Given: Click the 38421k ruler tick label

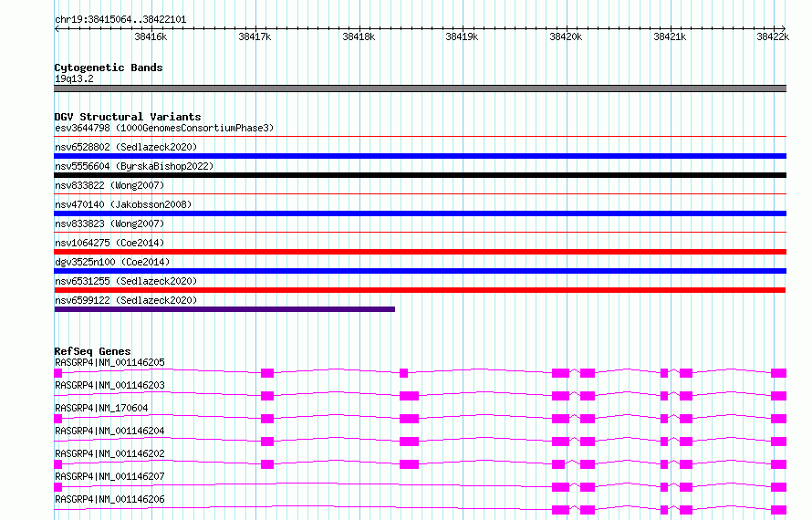Looking at the screenshot, I should 670,36.
